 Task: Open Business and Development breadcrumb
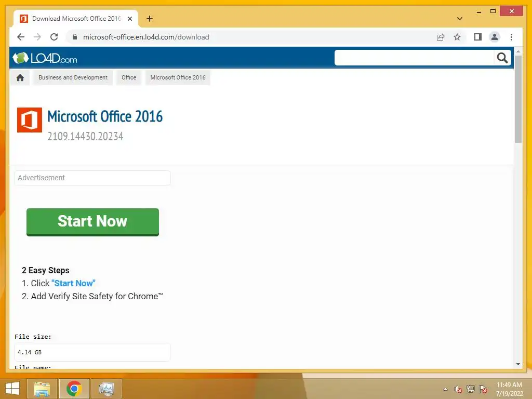[73, 78]
